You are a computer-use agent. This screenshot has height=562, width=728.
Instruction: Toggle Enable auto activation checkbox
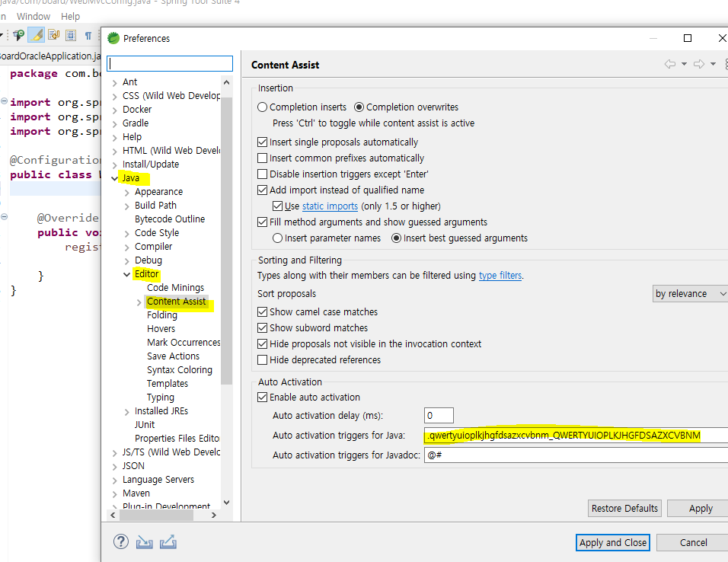[x=262, y=398]
